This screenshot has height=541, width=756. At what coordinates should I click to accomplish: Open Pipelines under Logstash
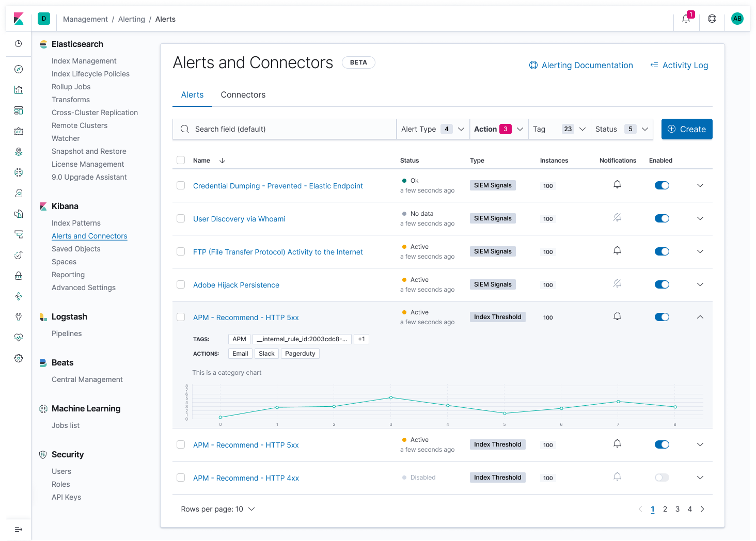coord(67,333)
